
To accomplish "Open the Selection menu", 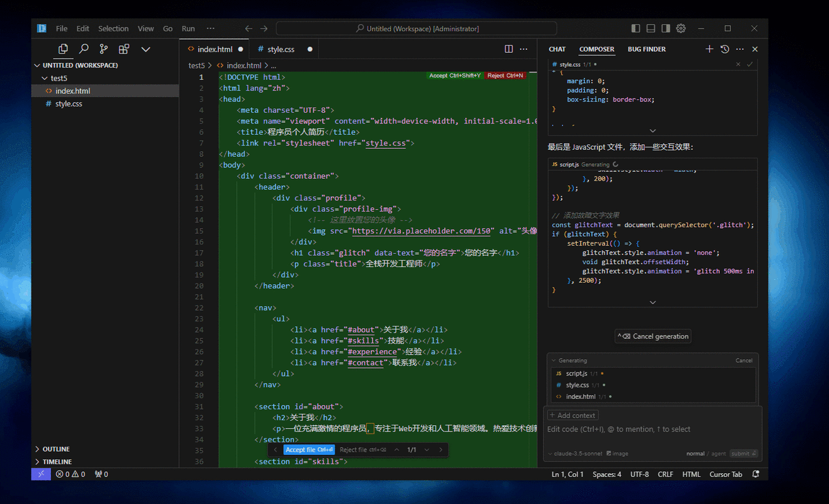I will 113,28.
